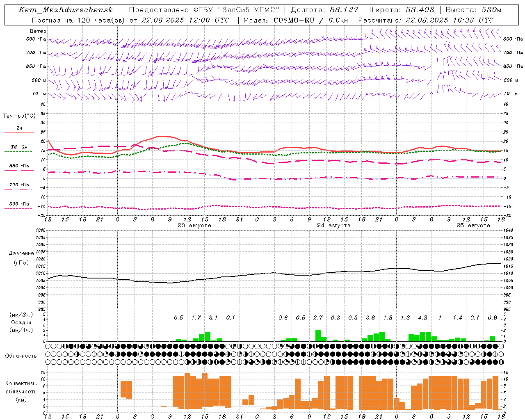Click the tallest green precipitation bar under 2.7
Image resolution: width=525 pixels, height=420 pixels.
pyautogui.click(x=318, y=336)
